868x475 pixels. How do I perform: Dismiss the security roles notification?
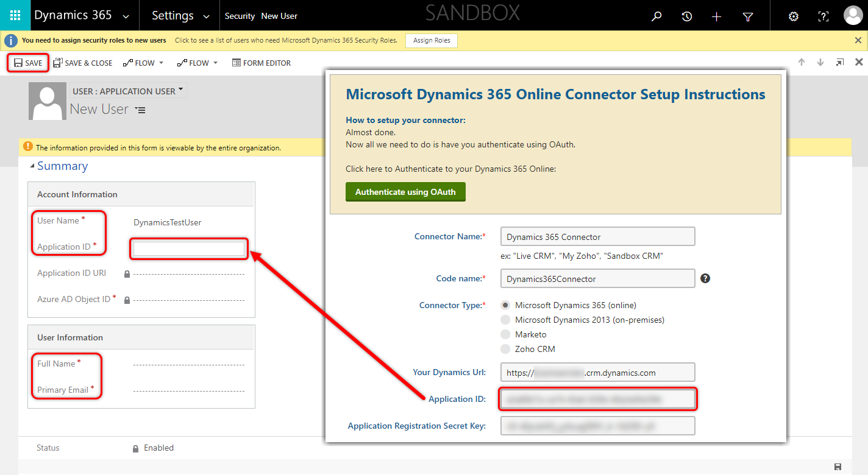[858, 40]
